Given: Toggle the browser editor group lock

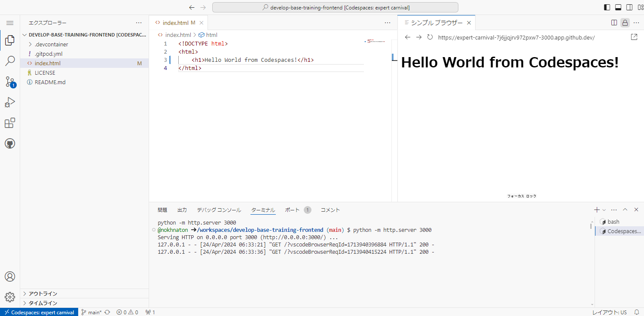Looking at the screenshot, I should (625, 23).
